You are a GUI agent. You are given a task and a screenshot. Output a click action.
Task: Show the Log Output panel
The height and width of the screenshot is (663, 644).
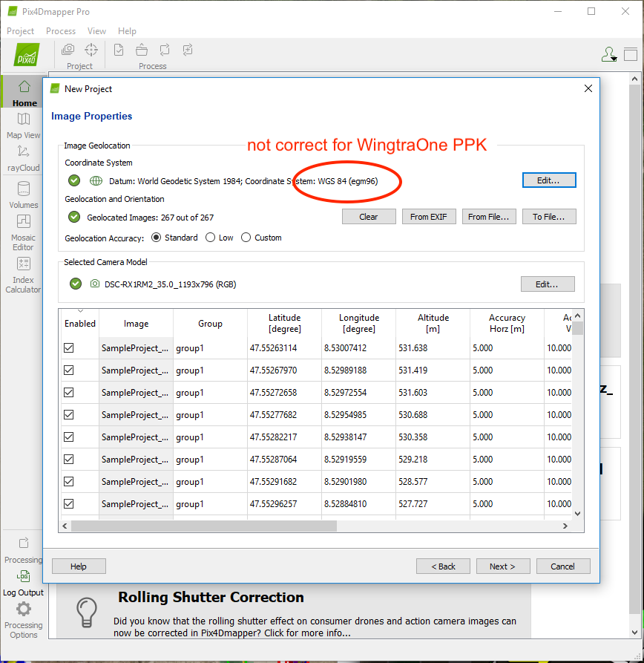[x=23, y=583]
